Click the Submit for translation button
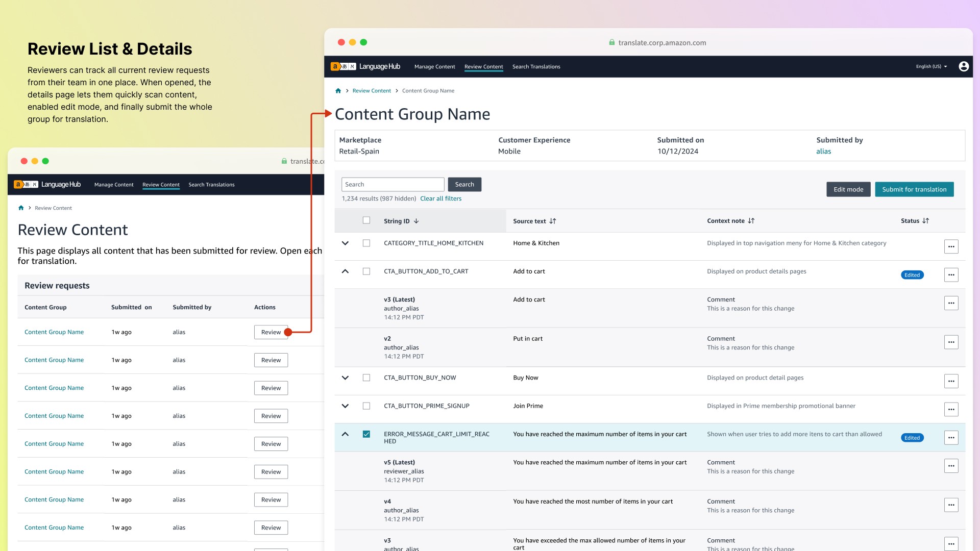This screenshot has width=980, height=551. coord(914,189)
